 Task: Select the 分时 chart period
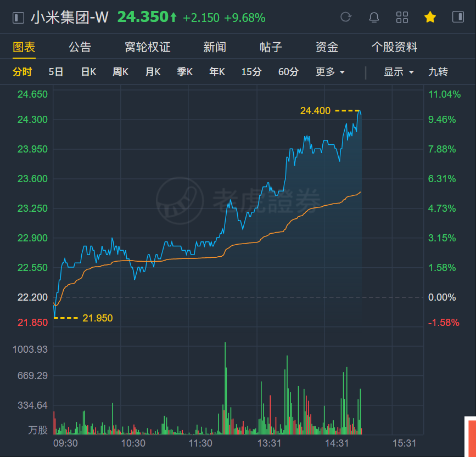point(22,72)
